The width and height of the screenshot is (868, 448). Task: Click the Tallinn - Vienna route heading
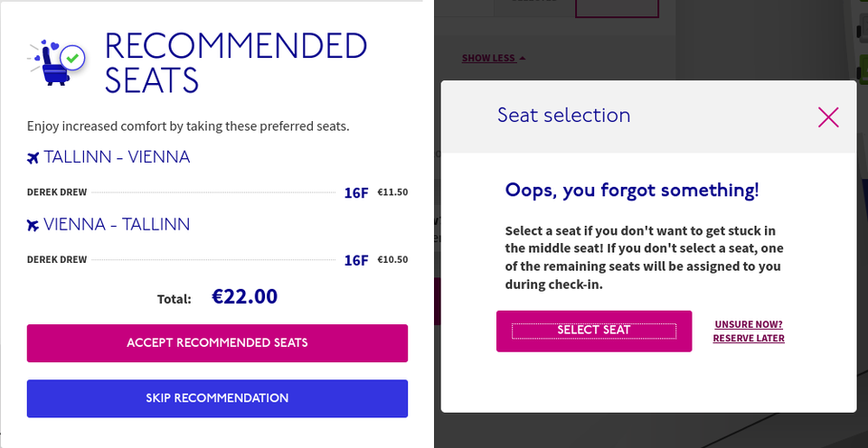[x=117, y=157]
